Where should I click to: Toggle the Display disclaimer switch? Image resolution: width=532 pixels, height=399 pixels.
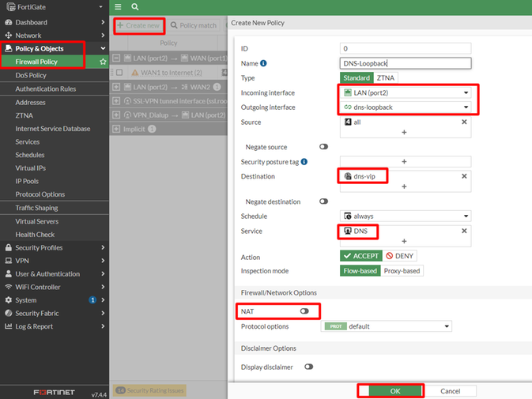pyautogui.click(x=309, y=367)
